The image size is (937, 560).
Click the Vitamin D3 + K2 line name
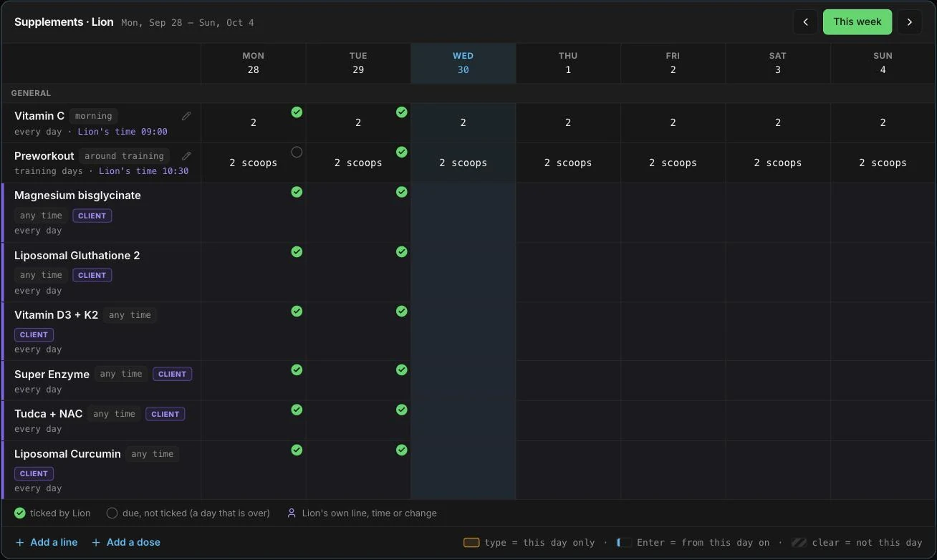click(56, 315)
